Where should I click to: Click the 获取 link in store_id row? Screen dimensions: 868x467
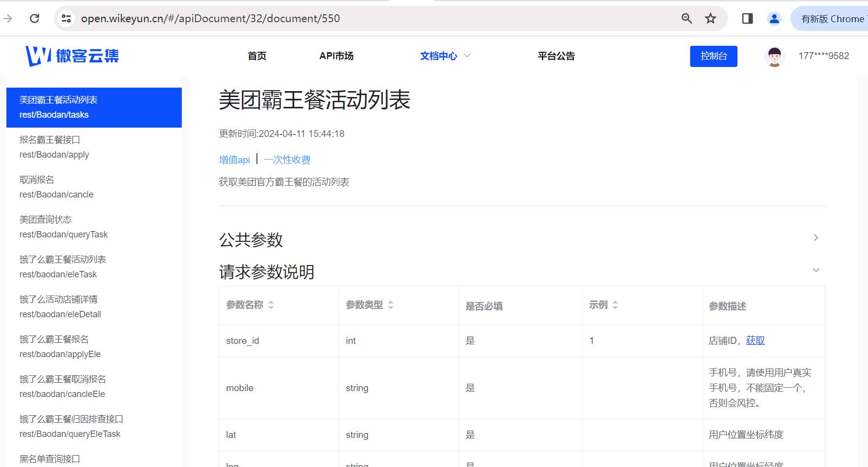click(755, 340)
